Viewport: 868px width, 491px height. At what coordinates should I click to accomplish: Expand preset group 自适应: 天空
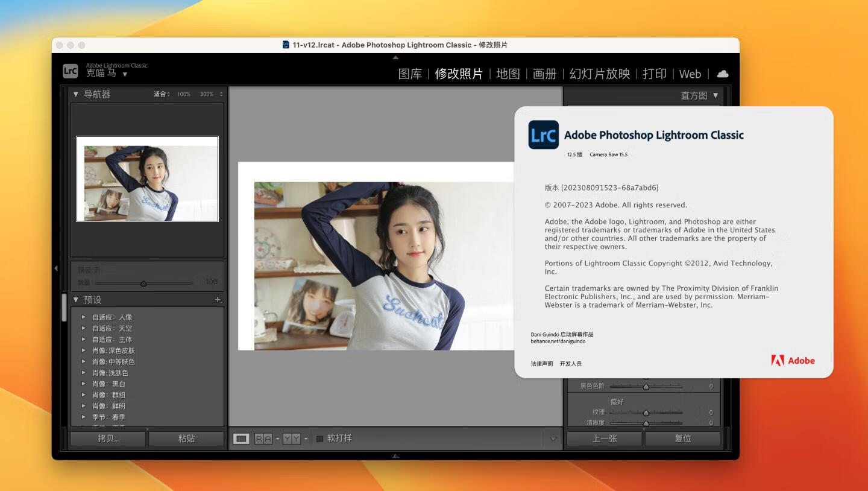click(84, 328)
